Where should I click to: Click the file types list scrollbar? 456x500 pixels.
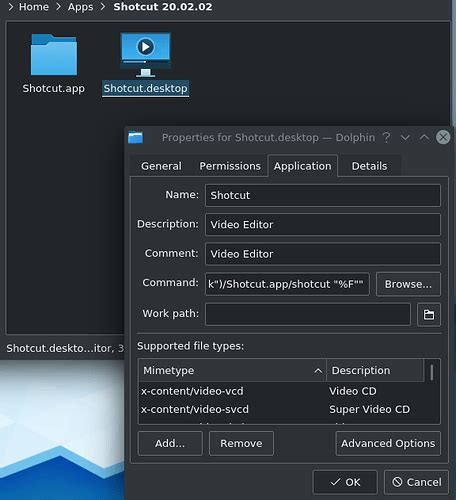tap(432, 373)
